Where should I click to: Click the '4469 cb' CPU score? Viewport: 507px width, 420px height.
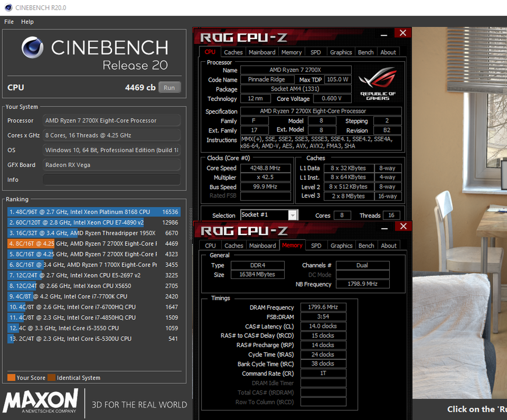click(141, 87)
